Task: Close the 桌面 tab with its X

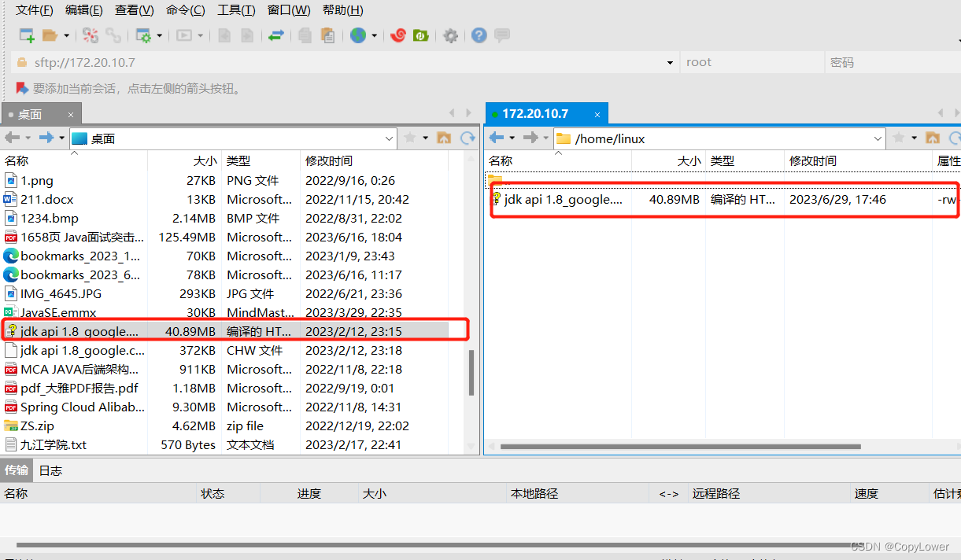Action: [x=71, y=114]
